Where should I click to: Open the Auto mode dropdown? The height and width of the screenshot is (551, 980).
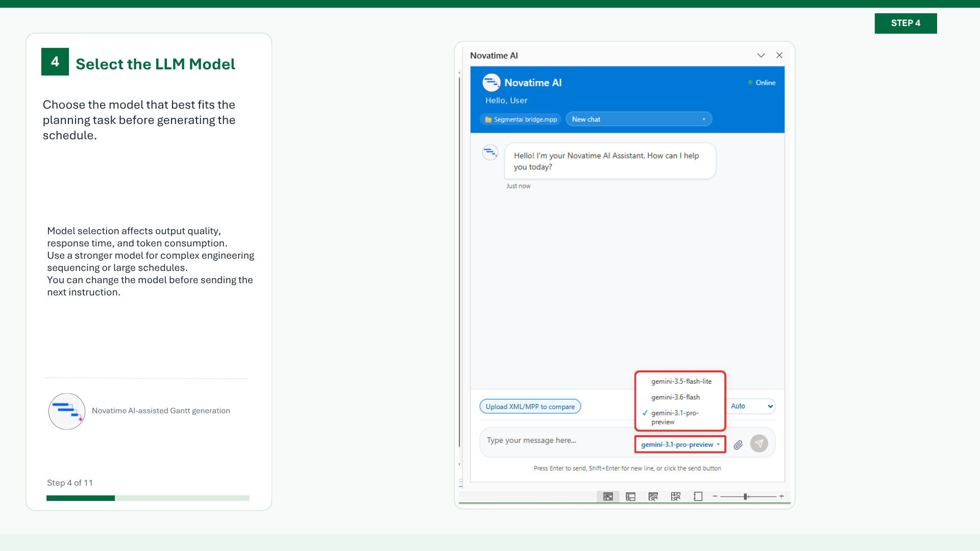coord(751,406)
